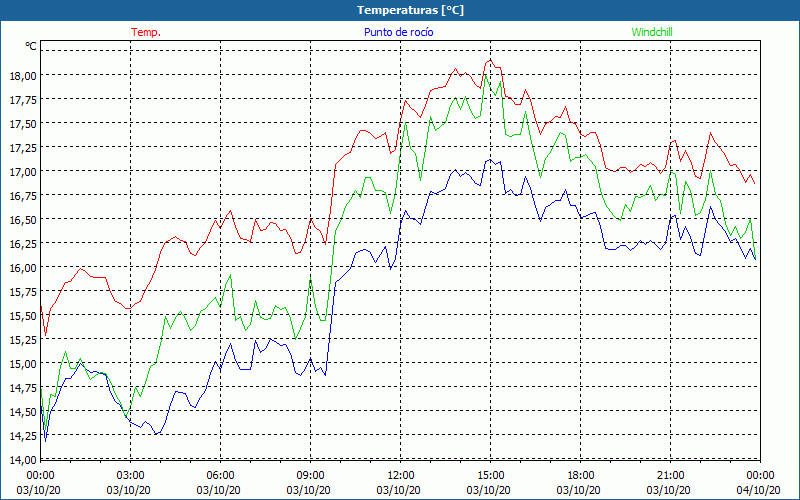Click the 16,50 y-axis value

23,219
